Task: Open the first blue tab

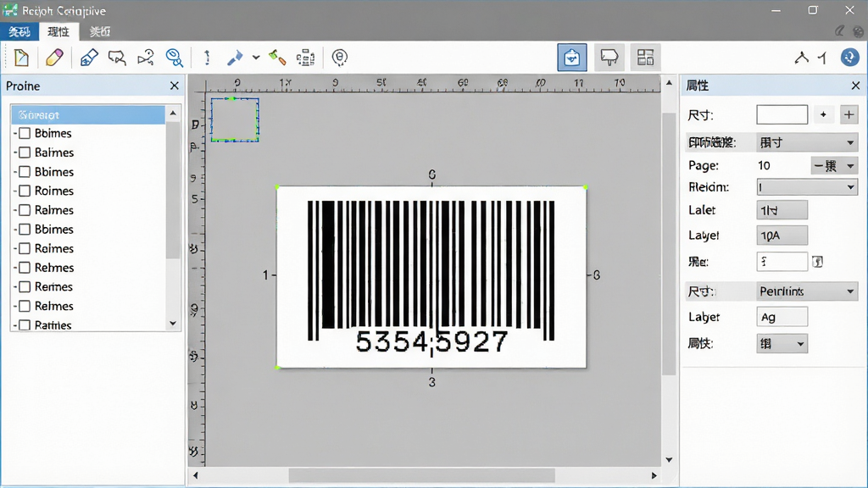Action: (19, 31)
